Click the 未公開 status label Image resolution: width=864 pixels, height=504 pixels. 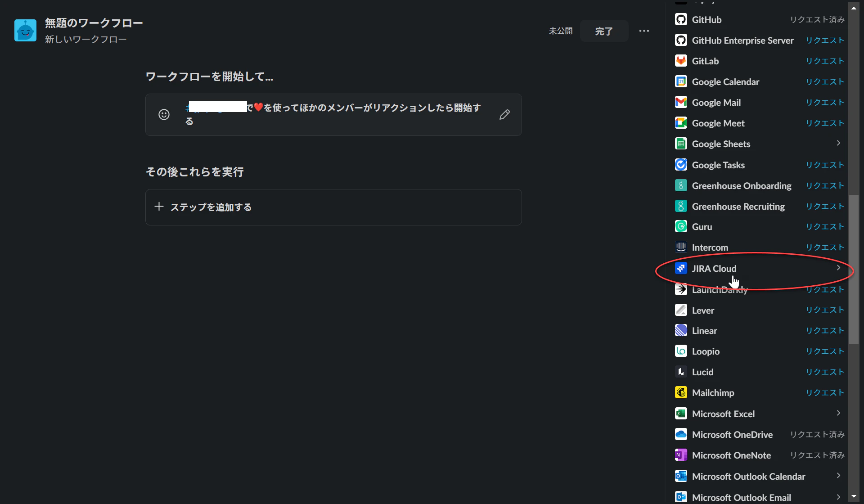[x=561, y=31]
